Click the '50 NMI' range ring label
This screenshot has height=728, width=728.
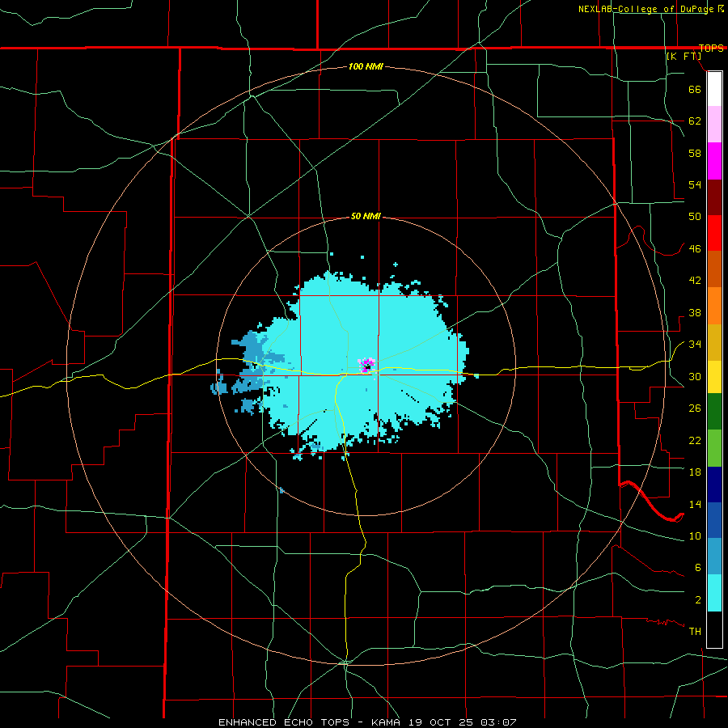click(x=366, y=216)
